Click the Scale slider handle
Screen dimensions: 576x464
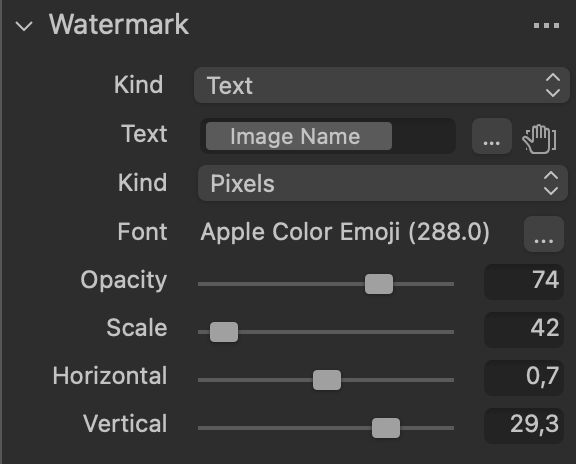[224, 332]
